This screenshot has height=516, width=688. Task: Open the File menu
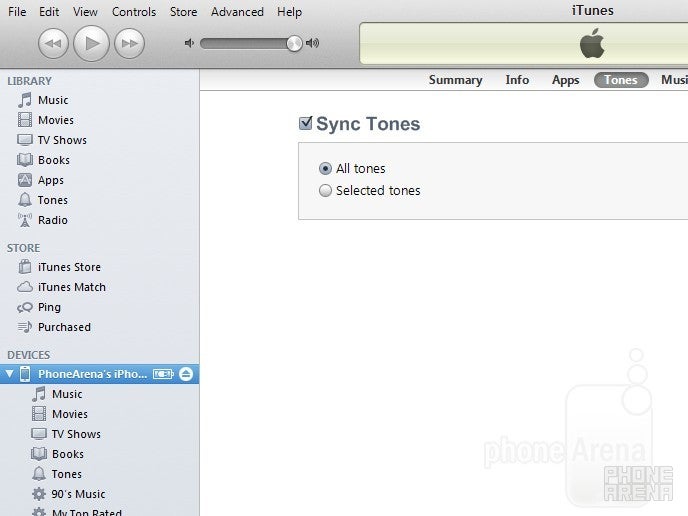point(17,12)
